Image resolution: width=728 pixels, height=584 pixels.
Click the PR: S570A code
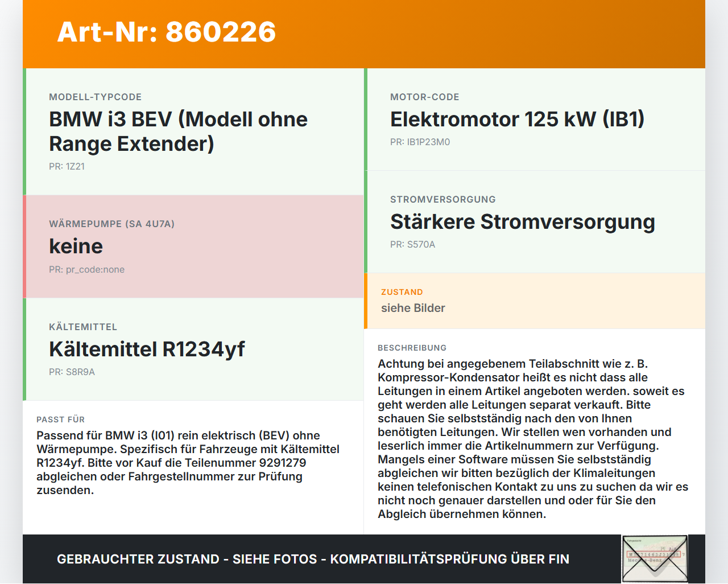point(412,245)
